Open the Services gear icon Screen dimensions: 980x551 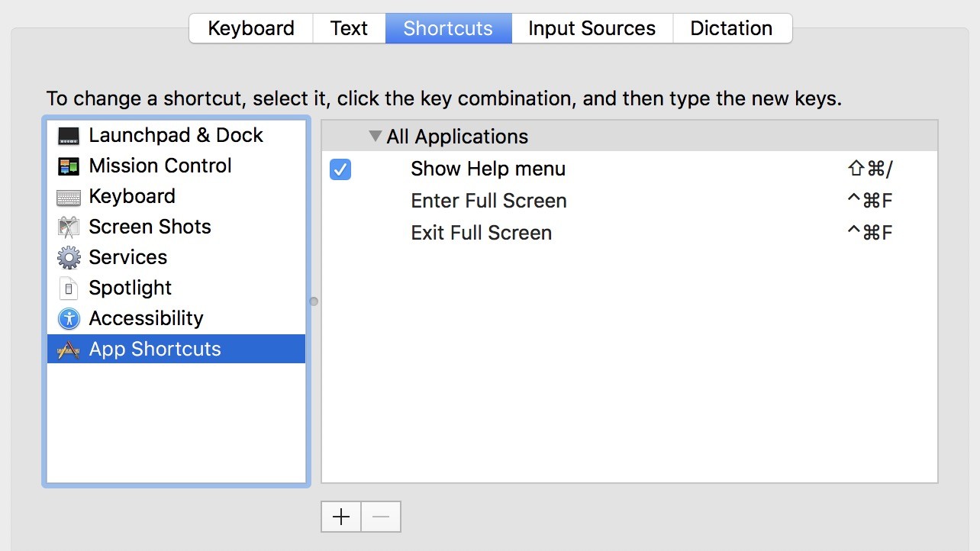click(x=69, y=258)
